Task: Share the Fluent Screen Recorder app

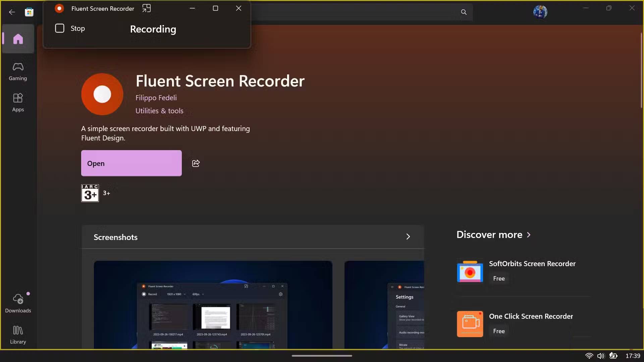Action: pos(196,163)
